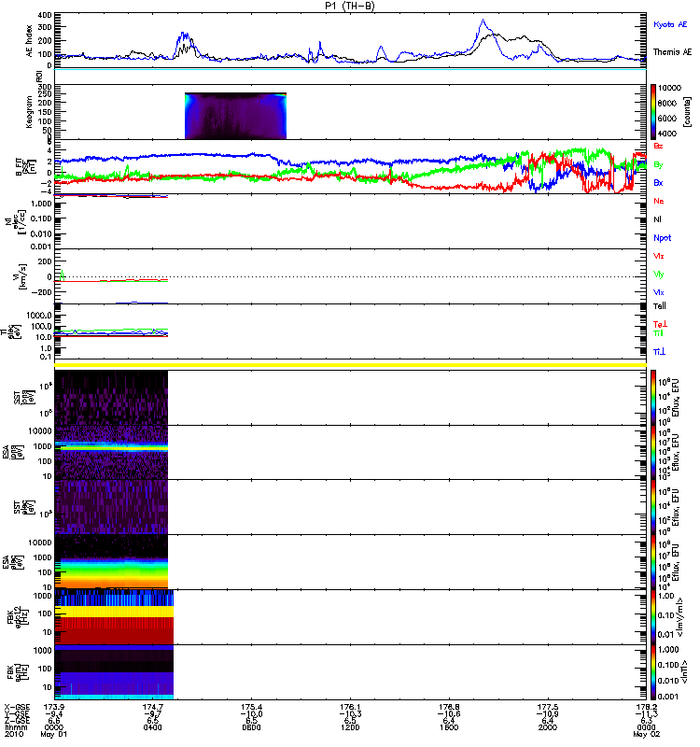Click the SST electrons Eflux color bar

(x=654, y=507)
